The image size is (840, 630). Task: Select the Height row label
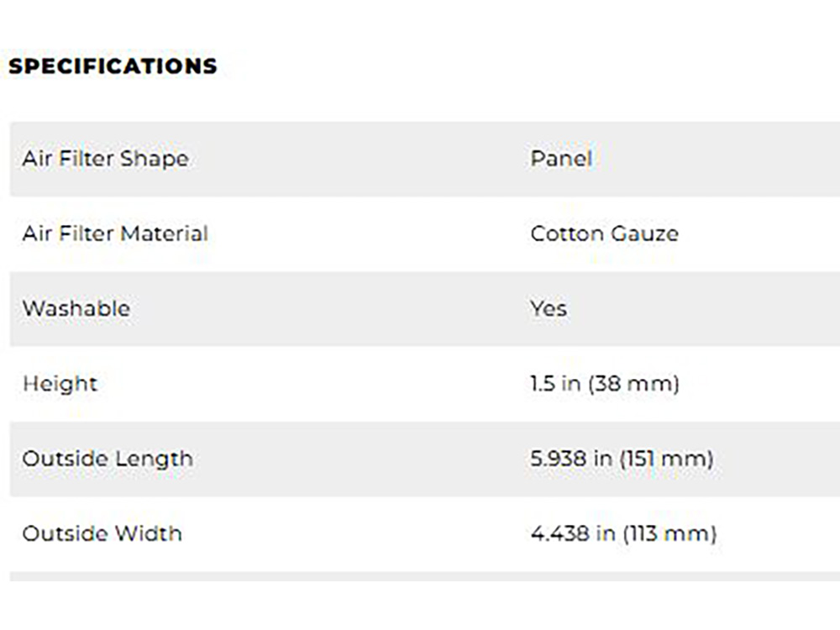(x=60, y=384)
